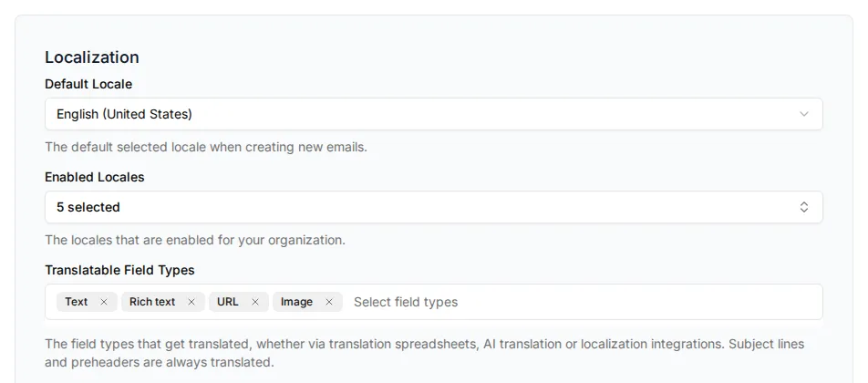Click the field types translation description text
This screenshot has height=383, width=868.
[x=425, y=353]
